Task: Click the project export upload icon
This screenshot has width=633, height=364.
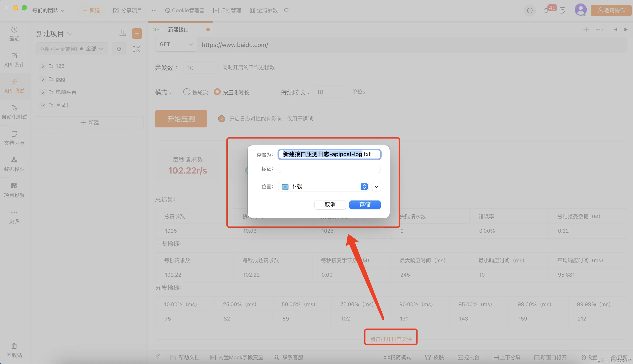Action: point(123,33)
